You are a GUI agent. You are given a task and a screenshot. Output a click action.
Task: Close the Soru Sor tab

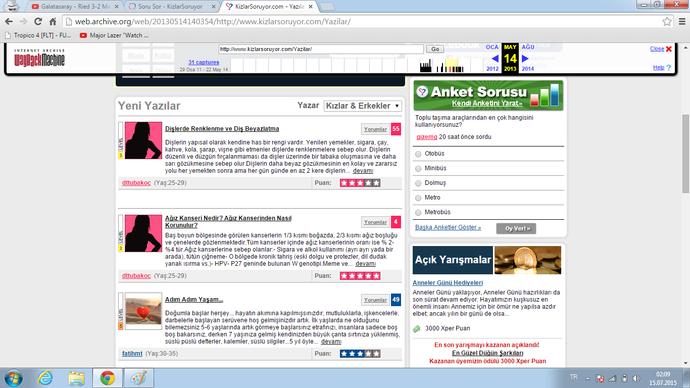tap(214, 7)
